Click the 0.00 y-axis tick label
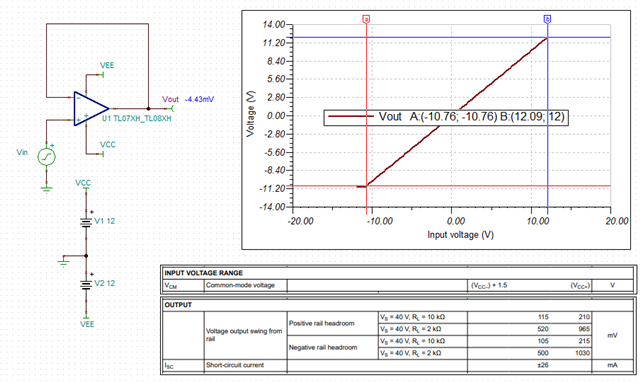This screenshot has height=382, width=640. pyautogui.click(x=276, y=116)
